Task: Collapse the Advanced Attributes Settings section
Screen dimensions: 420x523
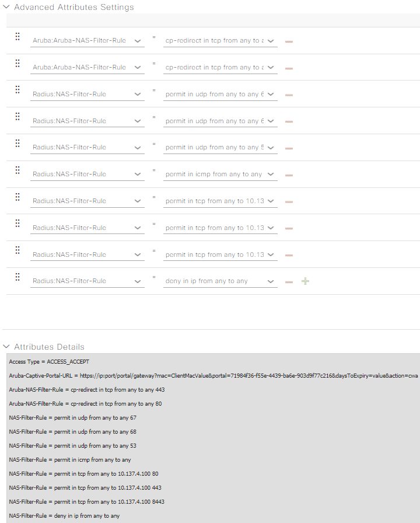Action: tap(6, 6)
